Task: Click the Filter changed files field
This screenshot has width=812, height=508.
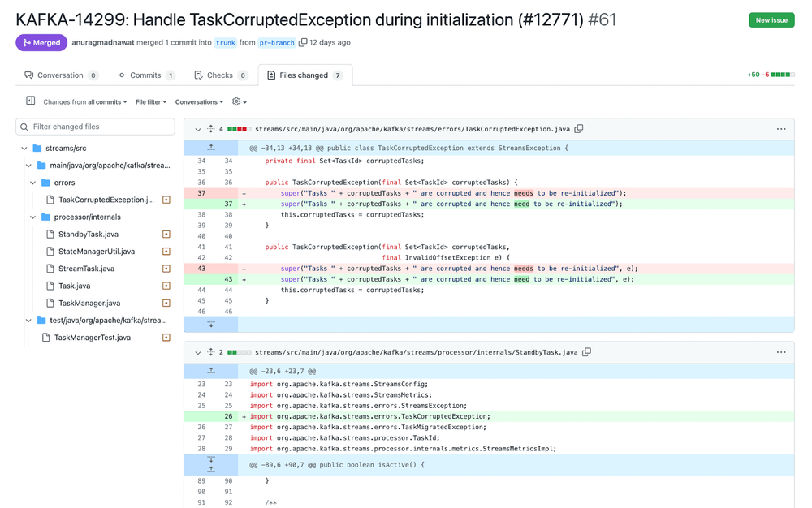Action: [95, 127]
